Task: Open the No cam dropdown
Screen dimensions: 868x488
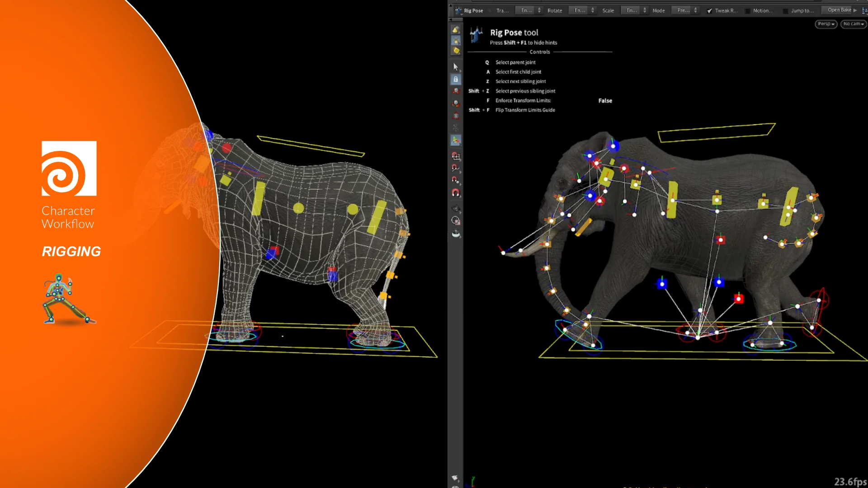Action: point(853,24)
